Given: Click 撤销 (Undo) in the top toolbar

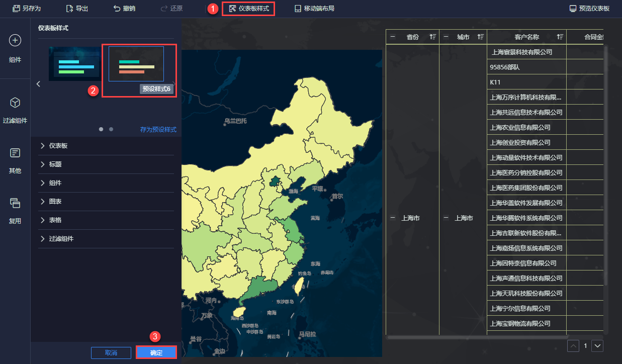Looking at the screenshot, I should (124, 9).
